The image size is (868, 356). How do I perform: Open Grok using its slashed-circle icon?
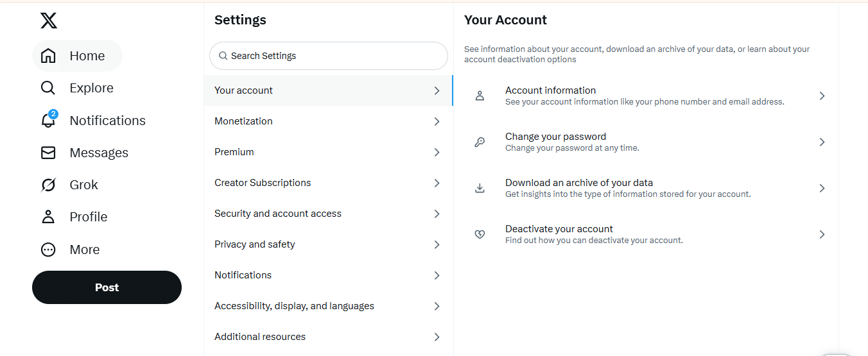(x=48, y=185)
